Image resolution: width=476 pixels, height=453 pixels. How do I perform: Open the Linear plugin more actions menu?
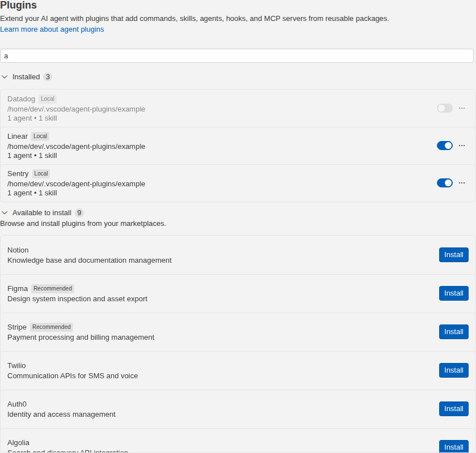462,146
